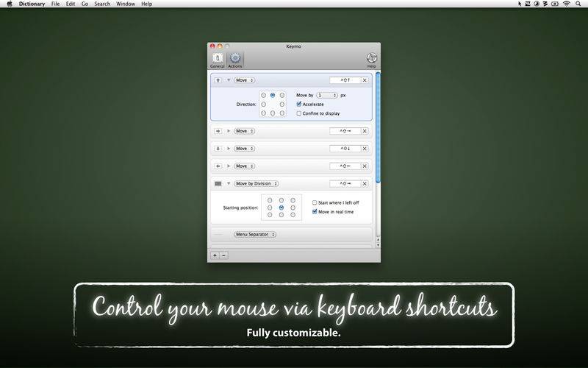Screen dimensions: 588x368
Task: Check Start where I left off
Action: click(315, 202)
